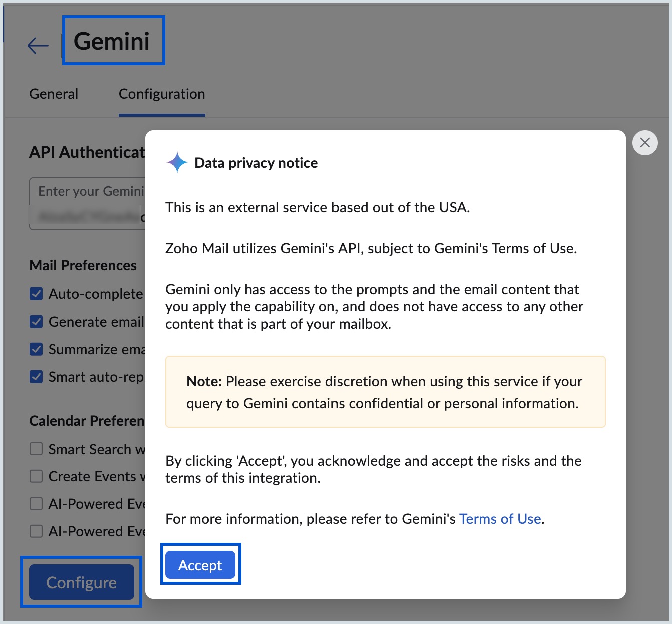Switch to the General tab
This screenshot has width=672, height=624.
pyautogui.click(x=54, y=94)
